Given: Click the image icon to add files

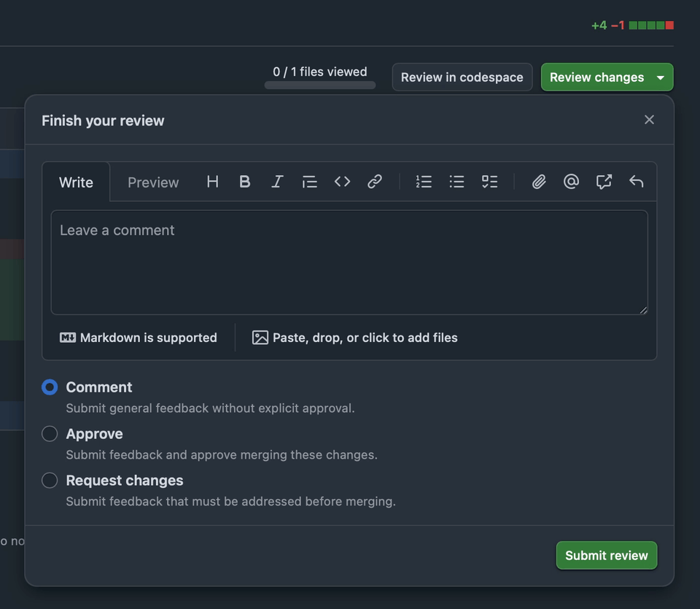Looking at the screenshot, I should 260,338.
